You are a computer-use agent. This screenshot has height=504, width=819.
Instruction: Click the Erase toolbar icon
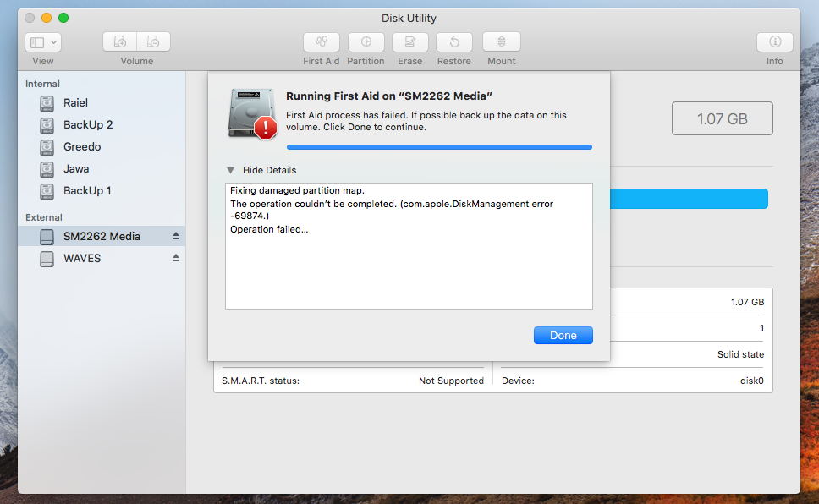click(410, 41)
